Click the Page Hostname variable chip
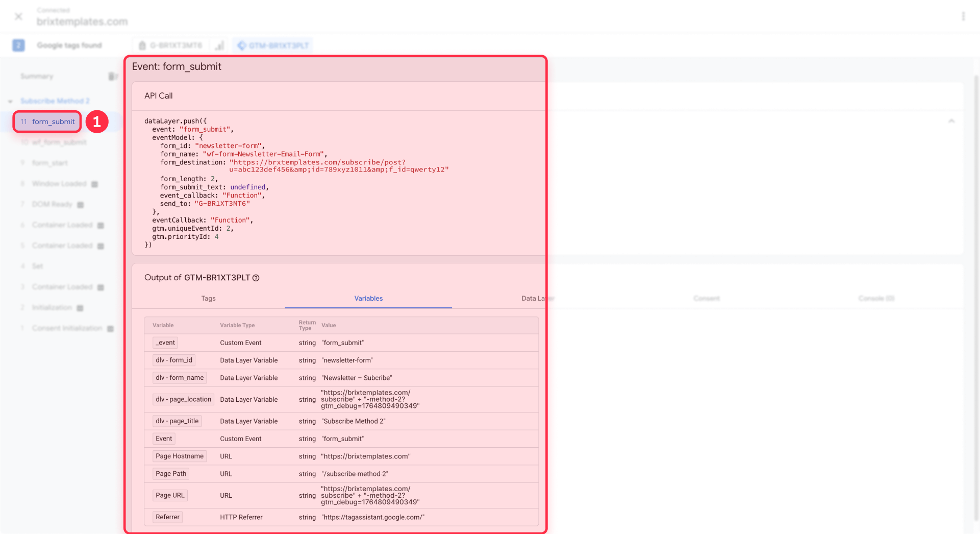 coord(180,456)
